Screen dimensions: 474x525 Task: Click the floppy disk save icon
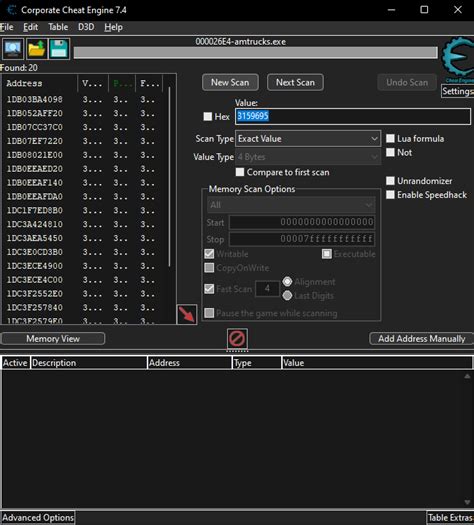click(59, 49)
